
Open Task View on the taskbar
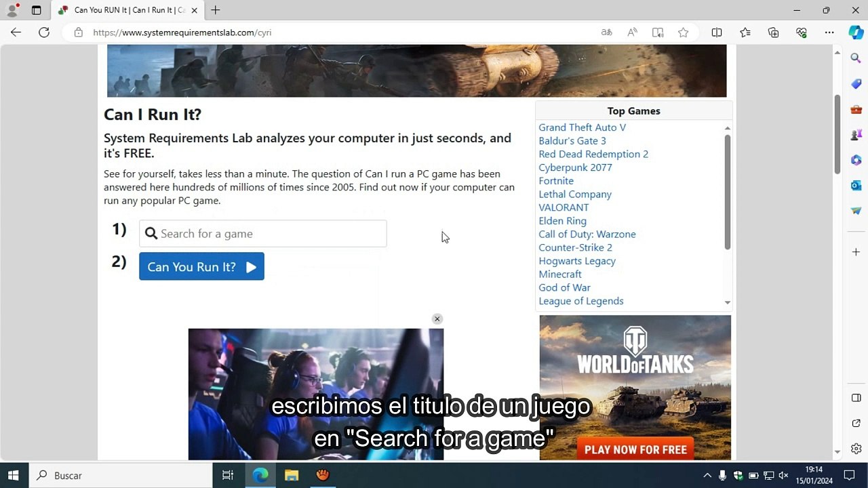pyautogui.click(x=228, y=475)
